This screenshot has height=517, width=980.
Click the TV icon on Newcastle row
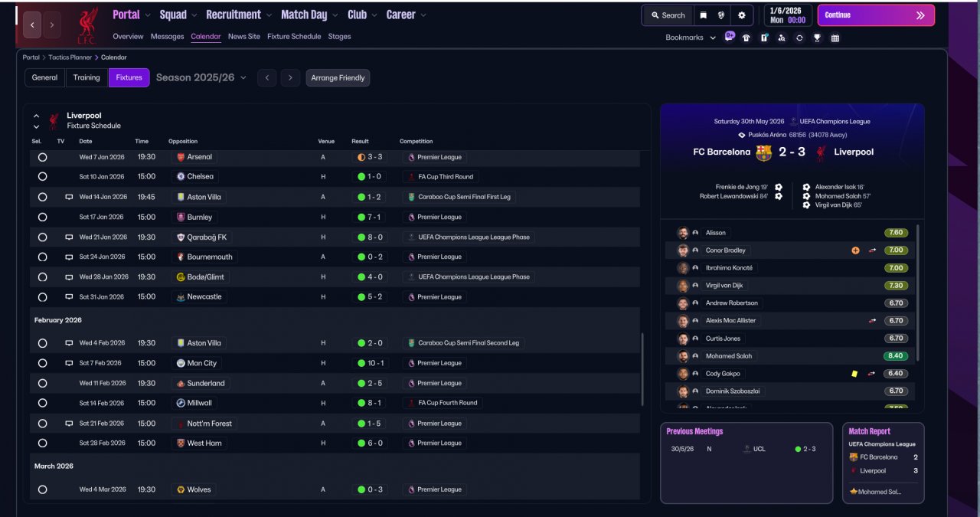(69, 297)
